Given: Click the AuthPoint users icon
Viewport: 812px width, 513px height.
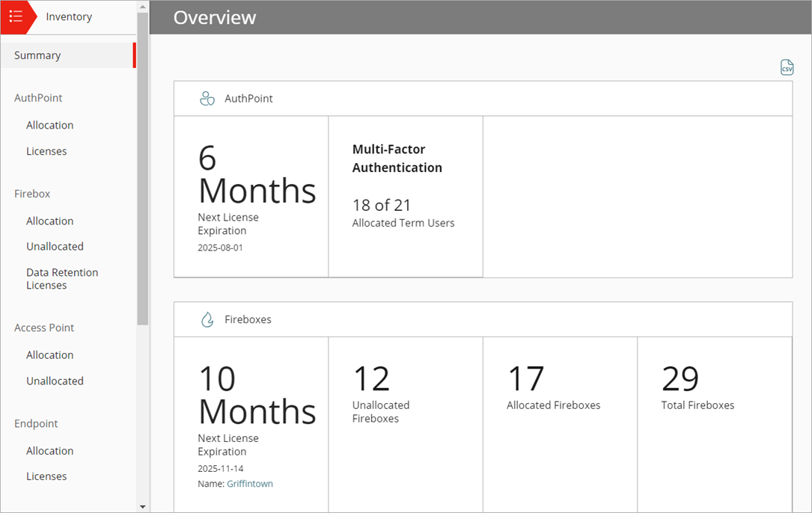Looking at the screenshot, I should [x=207, y=98].
